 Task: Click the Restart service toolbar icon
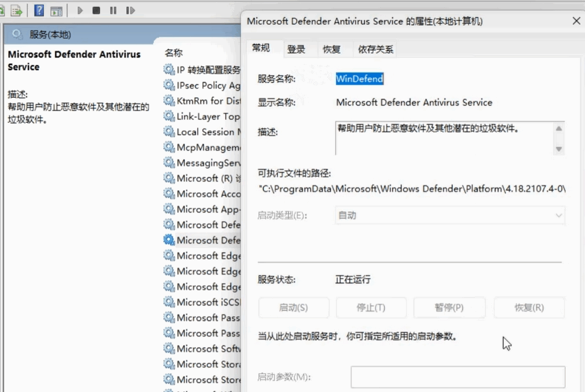(x=130, y=11)
